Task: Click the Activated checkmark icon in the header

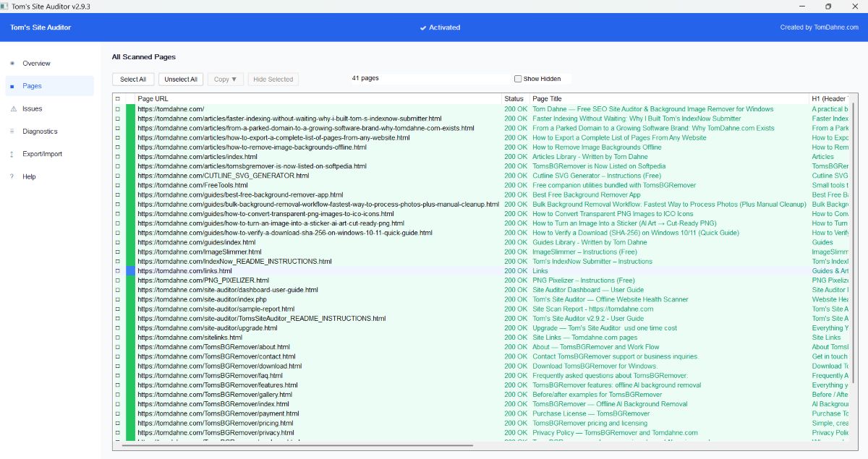Action: pos(423,27)
